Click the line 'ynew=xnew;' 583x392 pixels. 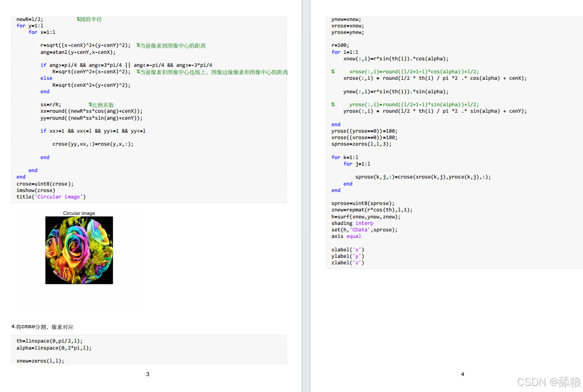point(346,19)
